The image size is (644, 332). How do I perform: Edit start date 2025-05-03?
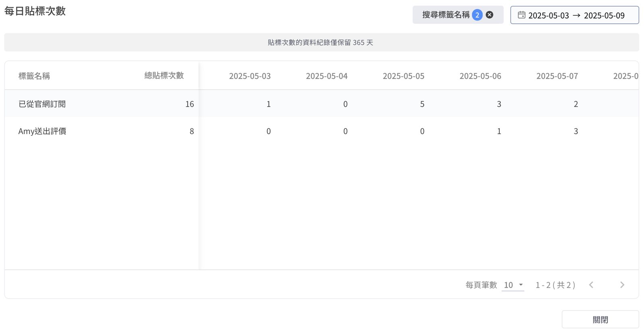coord(549,15)
